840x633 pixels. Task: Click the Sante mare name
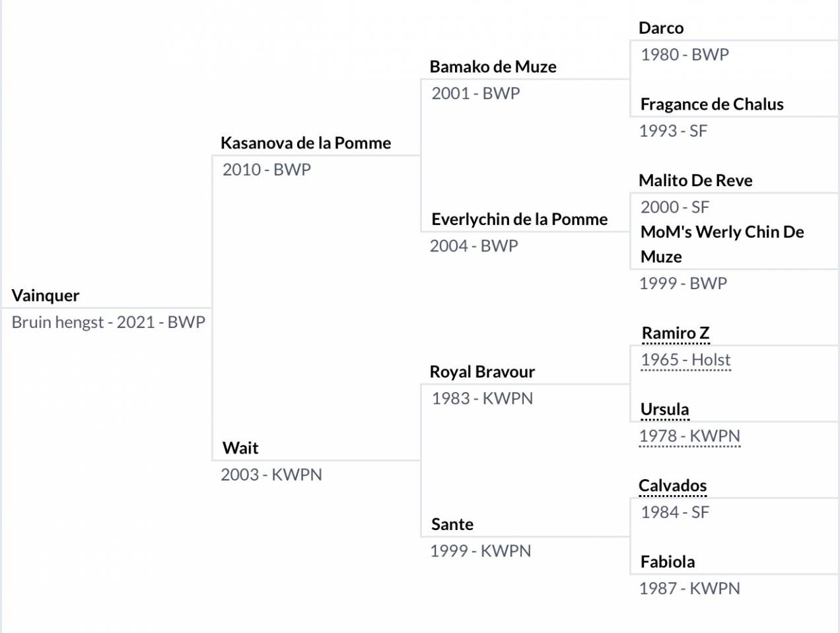[x=452, y=524]
